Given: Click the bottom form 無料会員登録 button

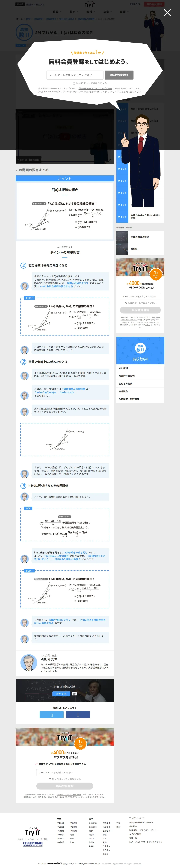Looking at the screenshot, I should 64,786.
